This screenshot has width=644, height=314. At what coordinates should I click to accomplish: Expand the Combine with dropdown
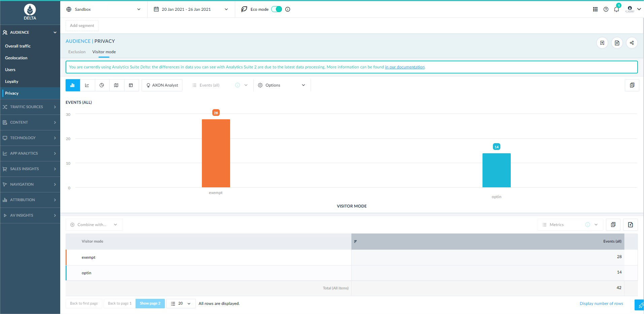(94, 225)
